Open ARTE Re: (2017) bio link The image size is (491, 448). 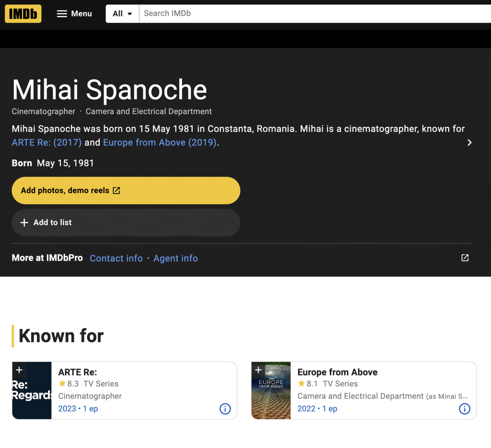pos(46,143)
